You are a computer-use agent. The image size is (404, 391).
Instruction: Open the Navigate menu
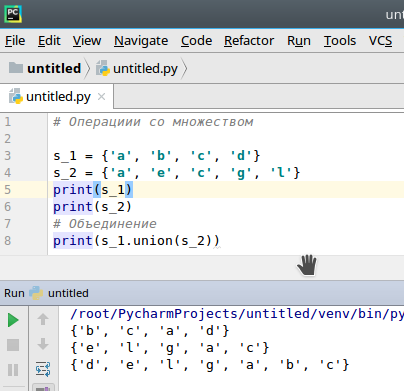141,41
